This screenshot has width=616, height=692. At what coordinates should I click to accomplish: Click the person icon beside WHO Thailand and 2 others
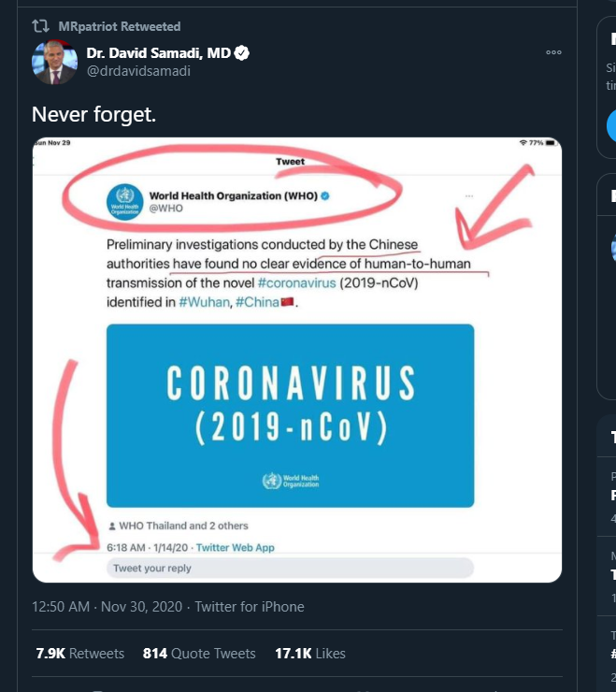112,526
